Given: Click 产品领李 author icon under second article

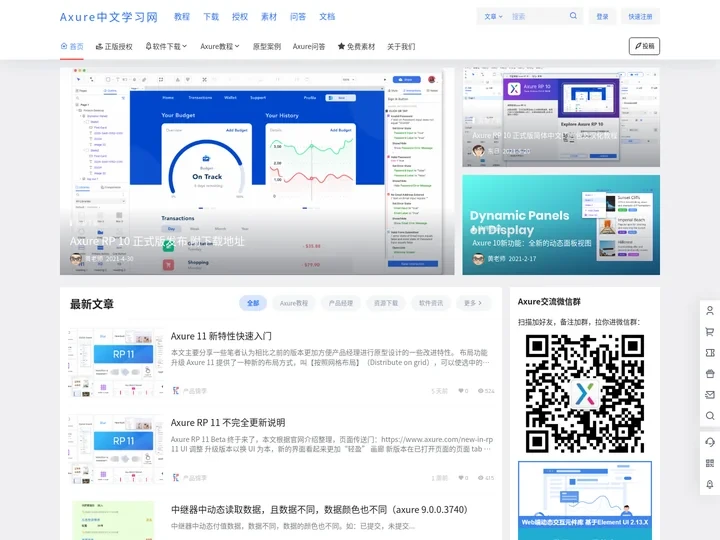Looking at the screenshot, I should click(175, 478).
